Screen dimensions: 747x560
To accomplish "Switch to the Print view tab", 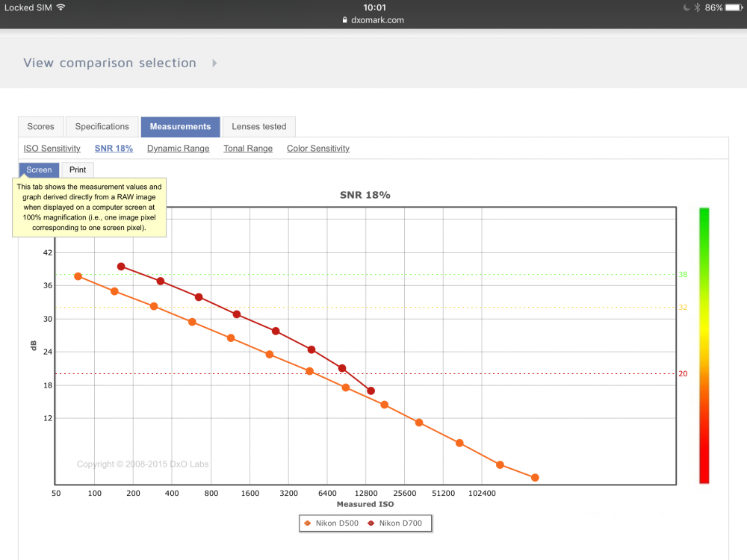I will tap(78, 169).
